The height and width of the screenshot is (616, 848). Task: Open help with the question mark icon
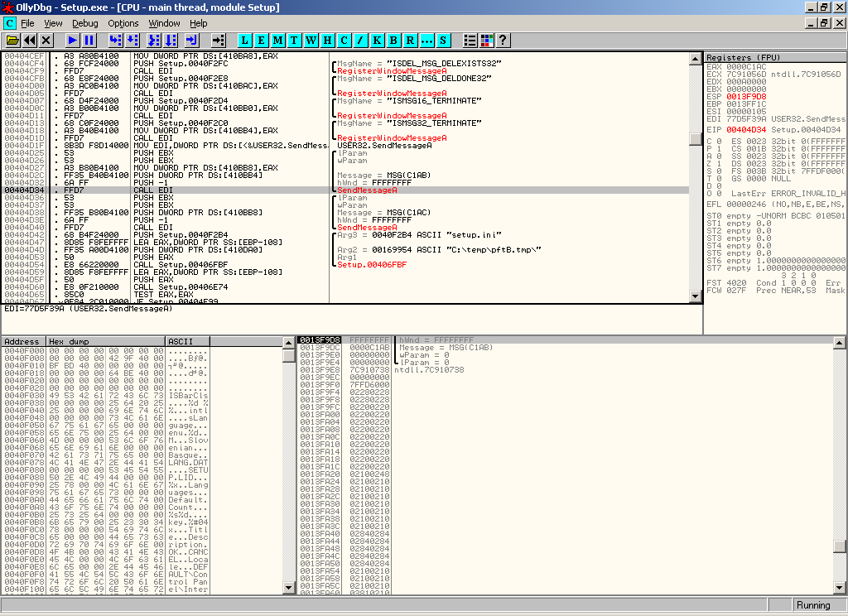tap(503, 41)
